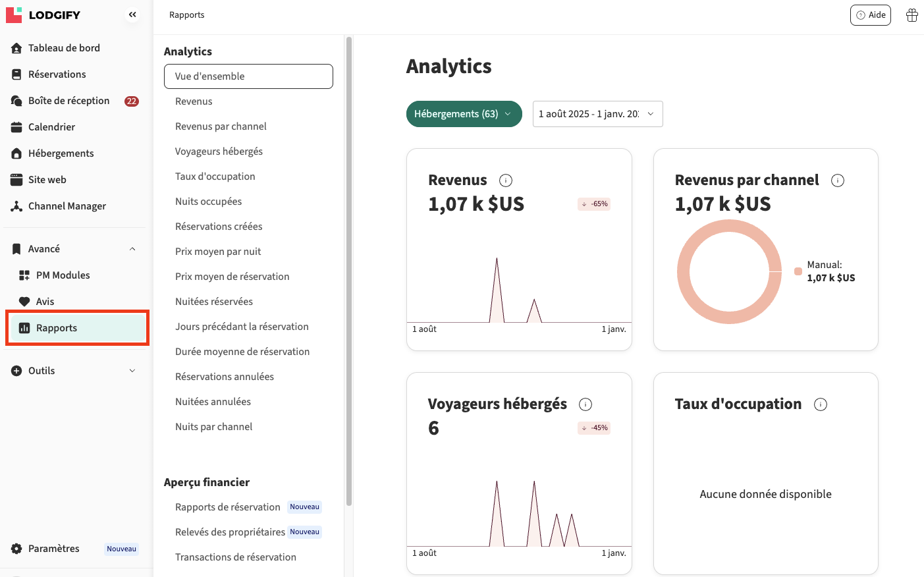This screenshot has width=924, height=577.
Task: Open the Hébergements (63) filter dropdown
Action: 464,114
